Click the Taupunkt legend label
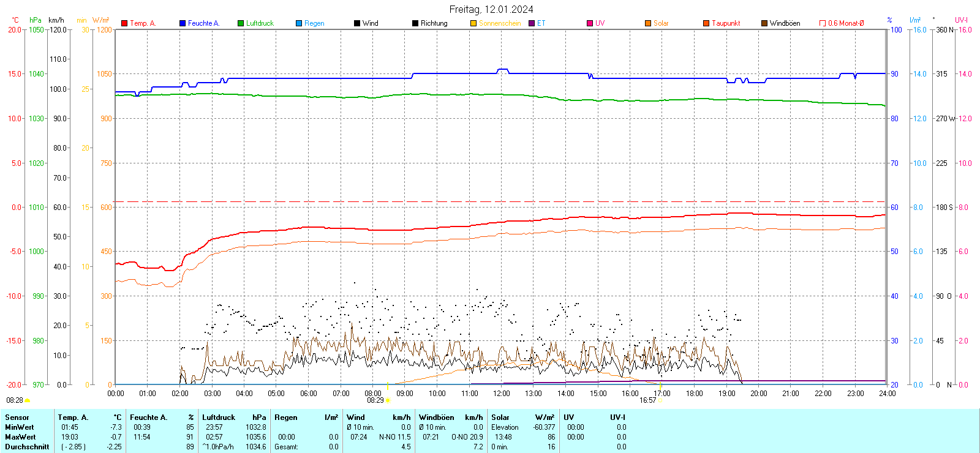 click(726, 23)
